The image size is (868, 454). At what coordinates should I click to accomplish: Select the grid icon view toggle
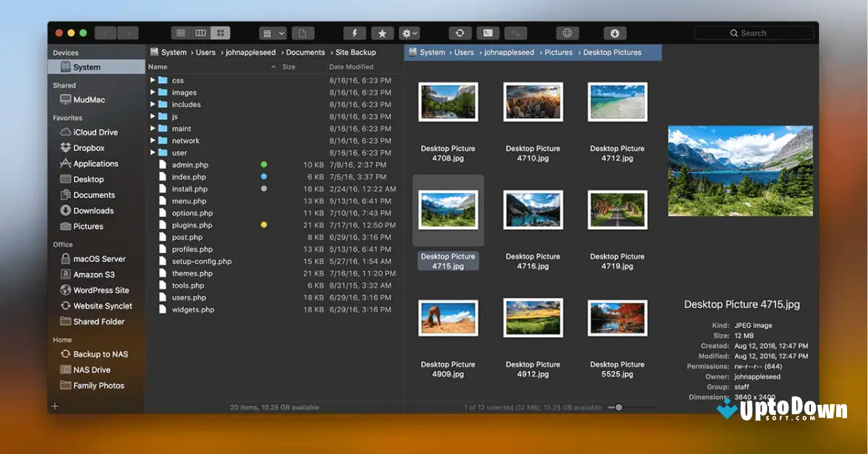pos(219,33)
